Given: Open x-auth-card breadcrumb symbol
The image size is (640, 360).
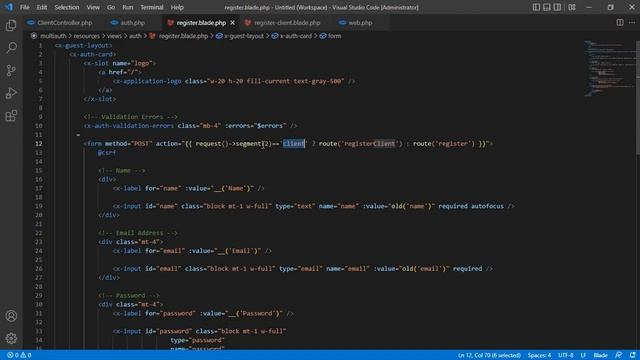Looking at the screenshot, I should coord(296,36).
